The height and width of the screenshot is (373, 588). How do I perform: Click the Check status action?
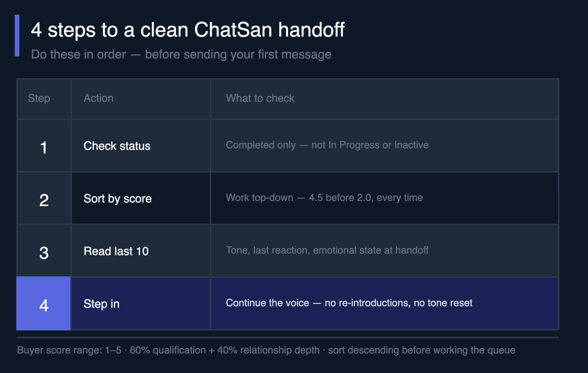(x=117, y=146)
